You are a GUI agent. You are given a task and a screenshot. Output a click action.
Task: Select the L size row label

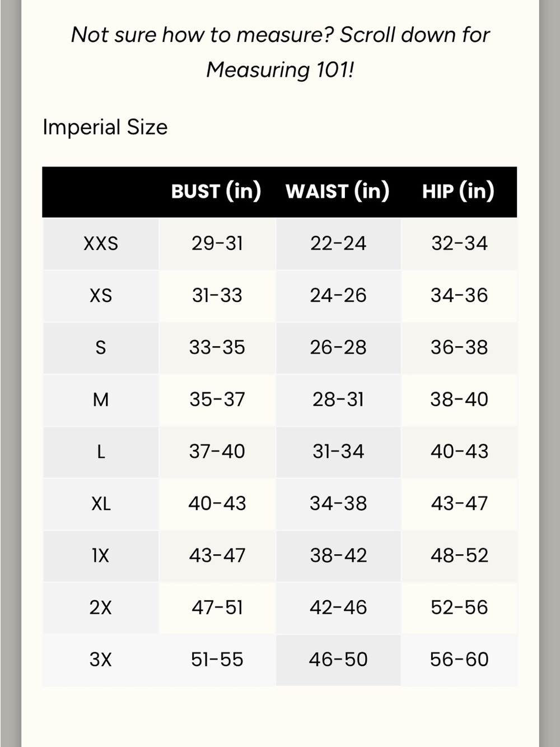(x=101, y=452)
